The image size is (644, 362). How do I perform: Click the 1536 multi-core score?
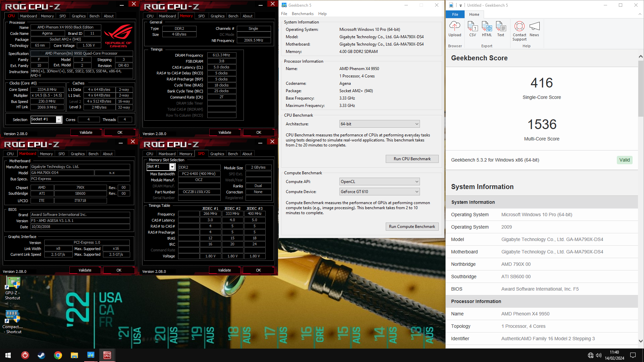pos(542,124)
